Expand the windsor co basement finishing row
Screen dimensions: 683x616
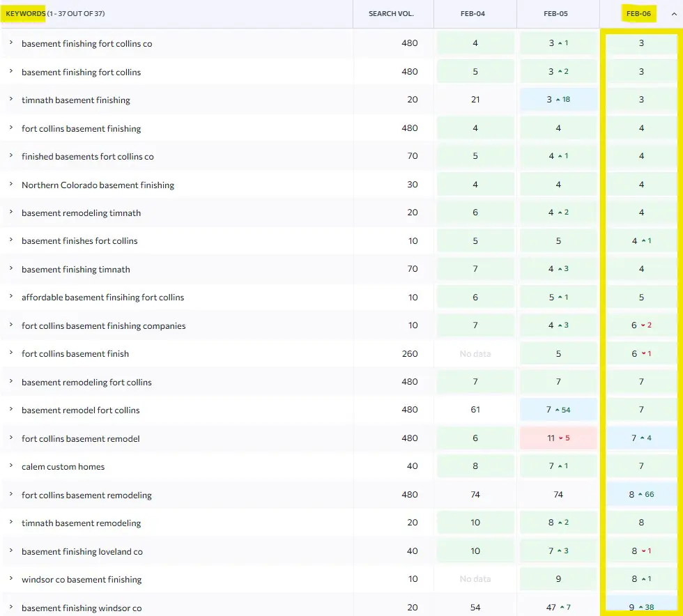(10, 578)
